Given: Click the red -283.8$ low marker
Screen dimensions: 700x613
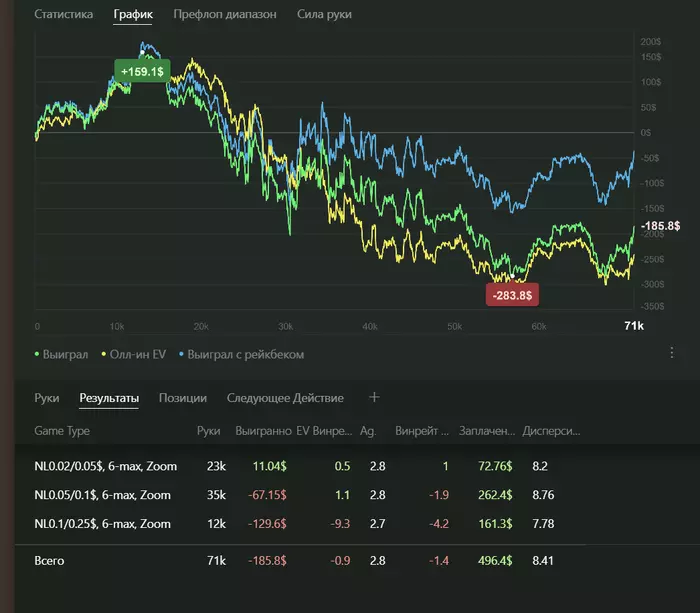Looking at the screenshot, I should [513, 294].
